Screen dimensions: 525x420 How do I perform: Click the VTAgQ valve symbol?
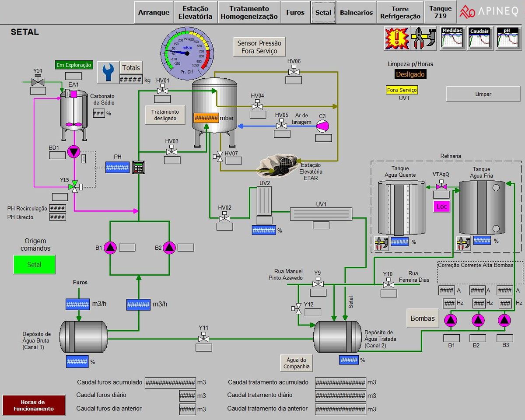441,185
